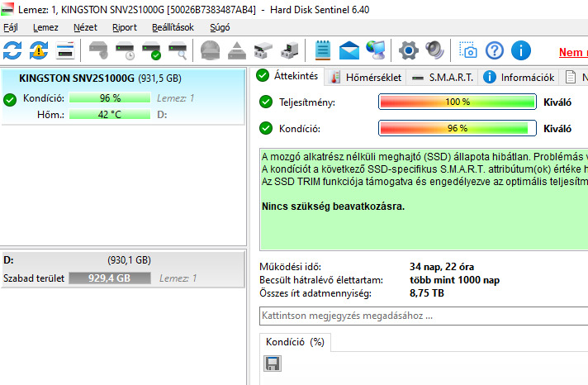Click the Becsült hátralévő élettartam label

pyautogui.click(x=321, y=280)
